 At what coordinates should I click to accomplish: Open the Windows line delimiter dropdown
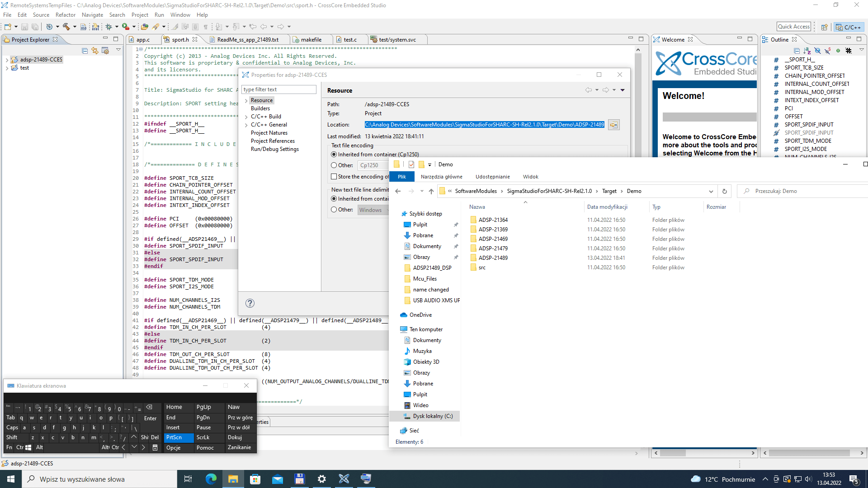coord(373,210)
